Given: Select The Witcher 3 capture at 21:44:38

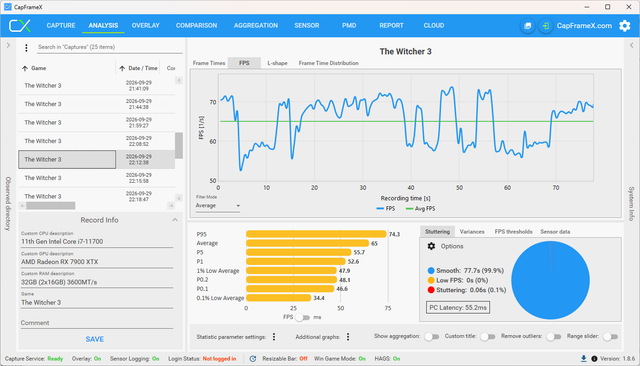Looking at the screenshot, I should (x=97, y=104).
